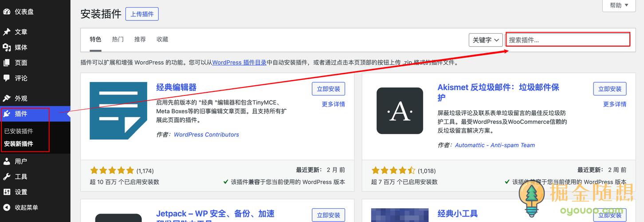
Task: Click the 上传插件 button
Action: tap(142, 14)
